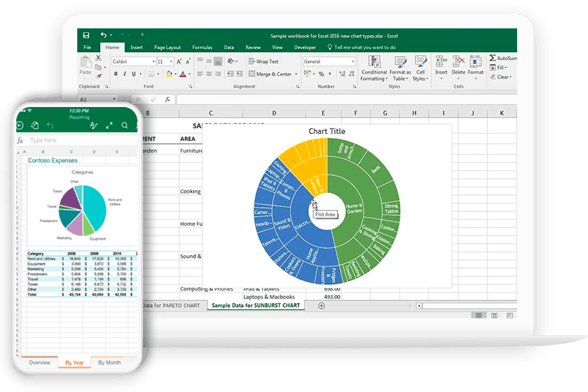This screenshot has width=588, height=392.
Task: Toggle Bold formatting
Action: point(116,74)
